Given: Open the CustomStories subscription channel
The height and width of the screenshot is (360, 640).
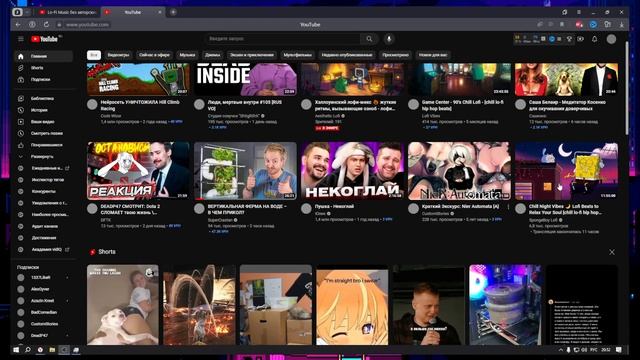Looking at the screenshot, I should point(43,324).
